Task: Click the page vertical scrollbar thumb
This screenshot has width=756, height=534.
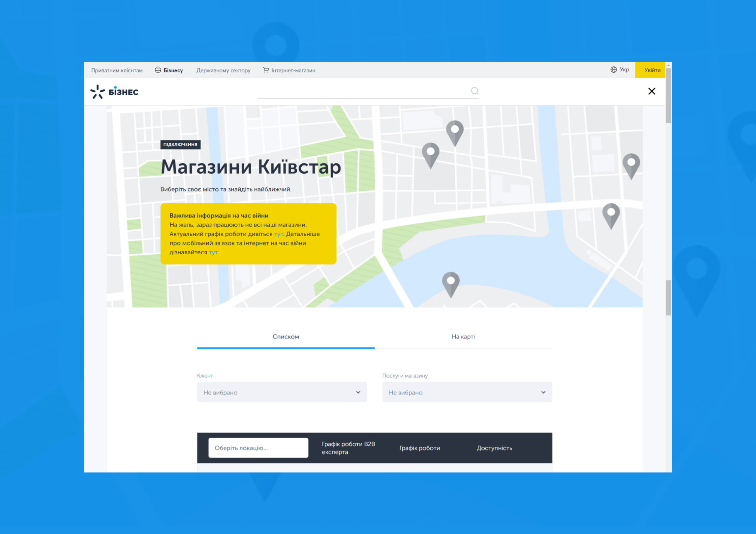Action: [x=668, y=95]
